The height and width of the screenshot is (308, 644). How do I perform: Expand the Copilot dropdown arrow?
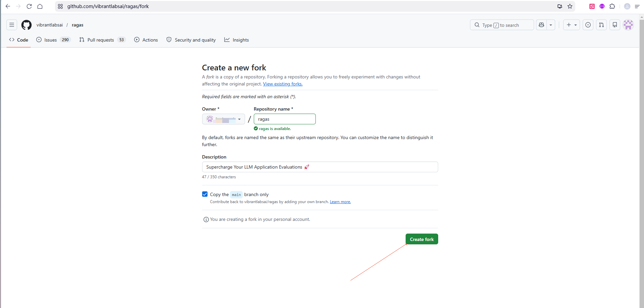click(x=551, y=25)
